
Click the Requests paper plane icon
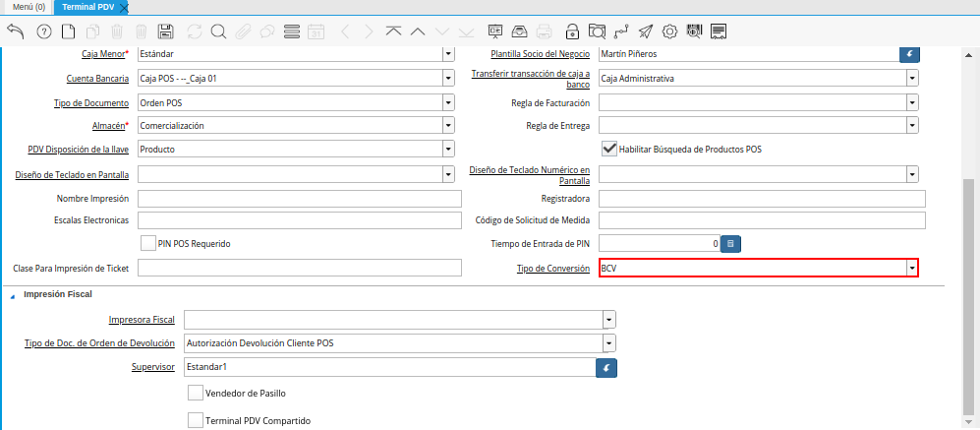point(646,31)
